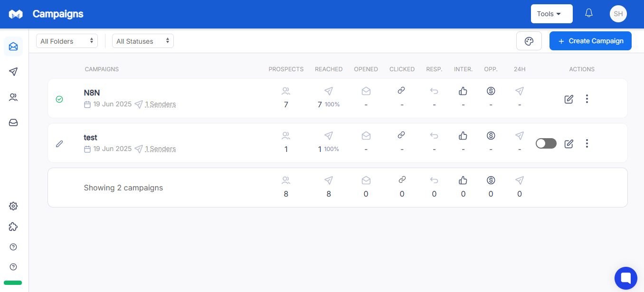This screenshot has width=644, height=292.
Task: Open the paper plane sidebar icon
Action: 13,72
